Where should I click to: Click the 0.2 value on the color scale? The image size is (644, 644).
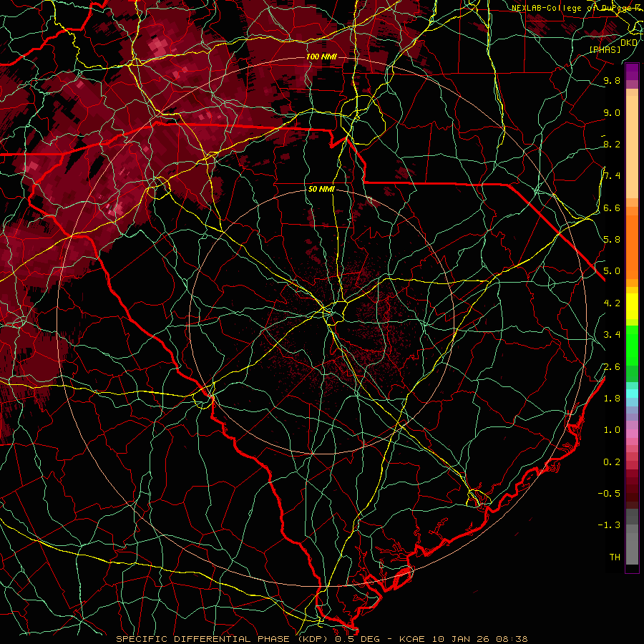click(612, 462)
